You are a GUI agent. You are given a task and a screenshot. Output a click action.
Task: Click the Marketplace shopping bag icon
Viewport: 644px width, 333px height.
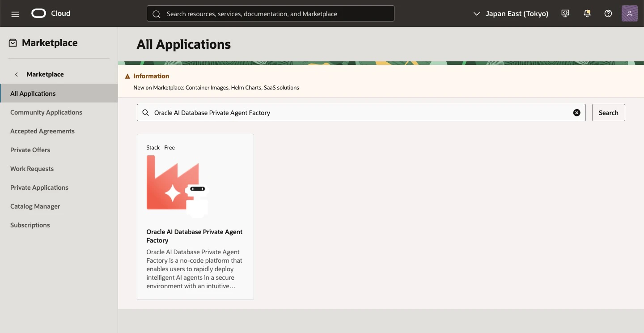point(13,43)
